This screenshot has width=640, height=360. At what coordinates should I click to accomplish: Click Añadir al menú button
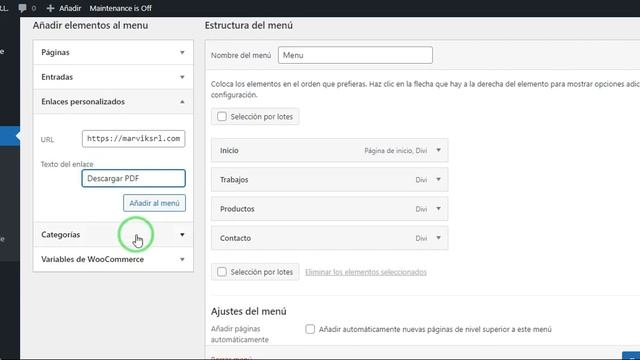[x=154, y=203]
